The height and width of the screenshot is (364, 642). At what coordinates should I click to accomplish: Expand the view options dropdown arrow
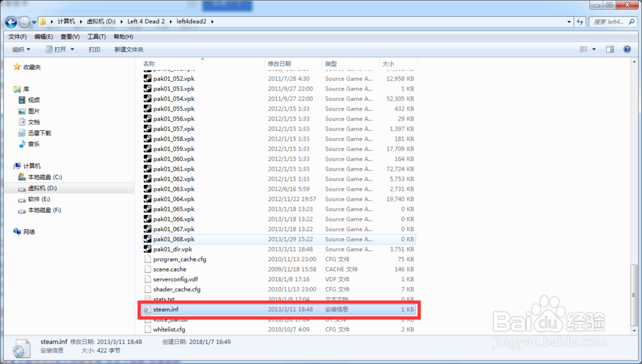coord(594,49)
